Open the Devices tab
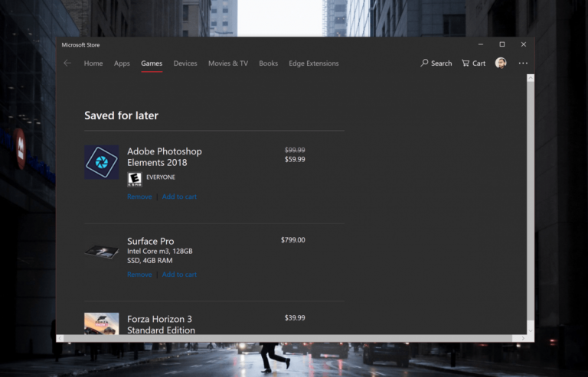The image size is (588, 377). click(185, 63)
